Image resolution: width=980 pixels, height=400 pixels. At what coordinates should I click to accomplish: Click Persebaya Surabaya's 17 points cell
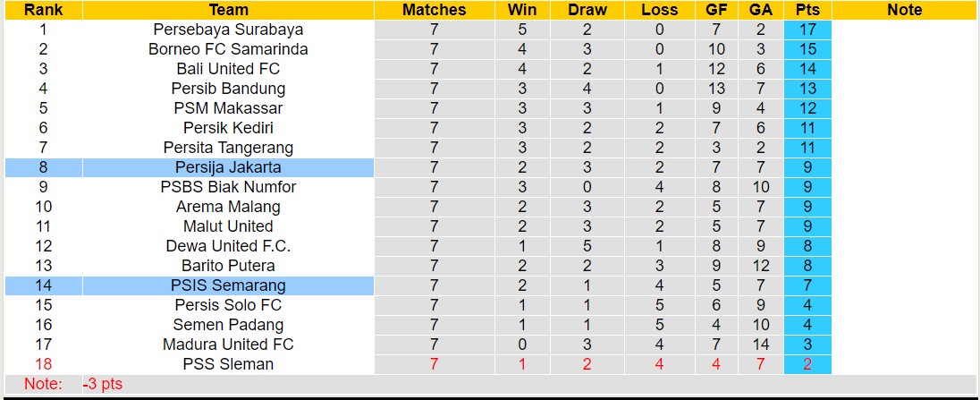[x=807, y=30]
